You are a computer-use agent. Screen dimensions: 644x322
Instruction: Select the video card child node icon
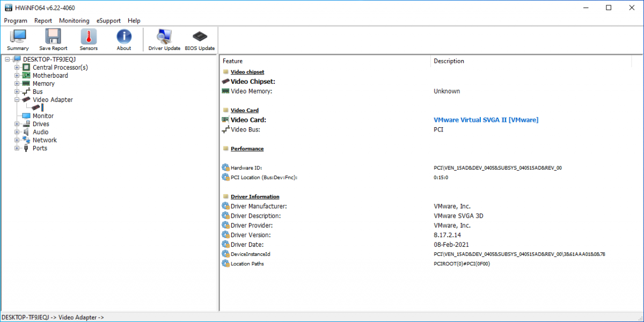click(x=38, y=108)
